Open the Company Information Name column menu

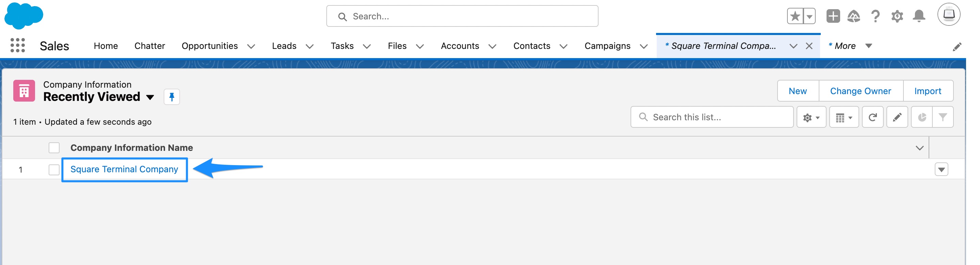click(x=919, y=148)
